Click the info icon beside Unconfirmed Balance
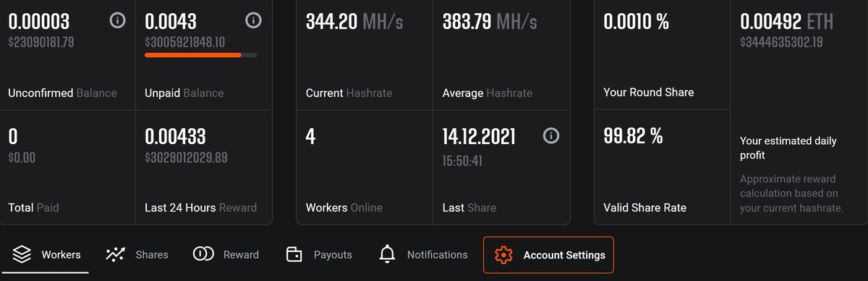Screen dimensions: 868x281 tap(117, 20)
